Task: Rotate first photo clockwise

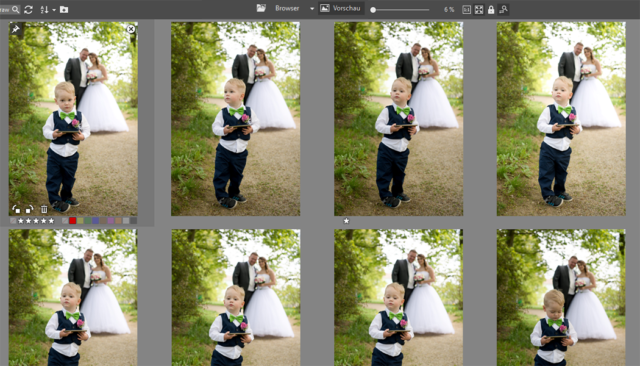Action: 29,209
